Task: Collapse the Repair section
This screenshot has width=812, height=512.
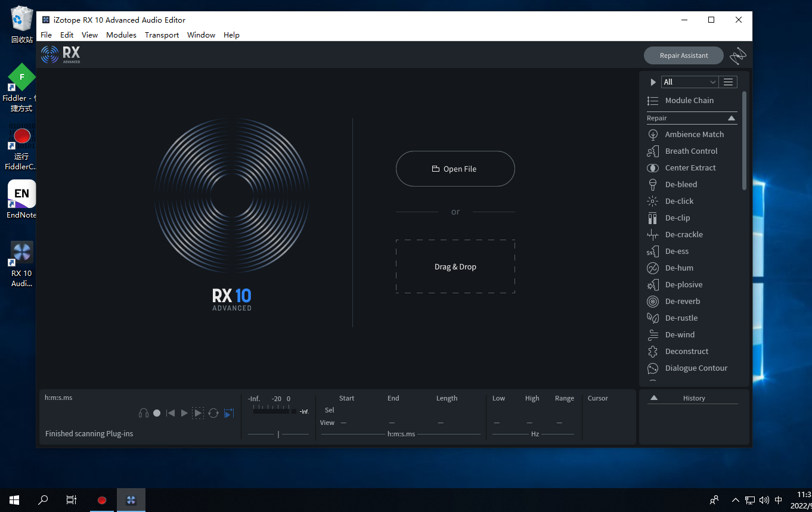Action: click(x=732, y=118)
